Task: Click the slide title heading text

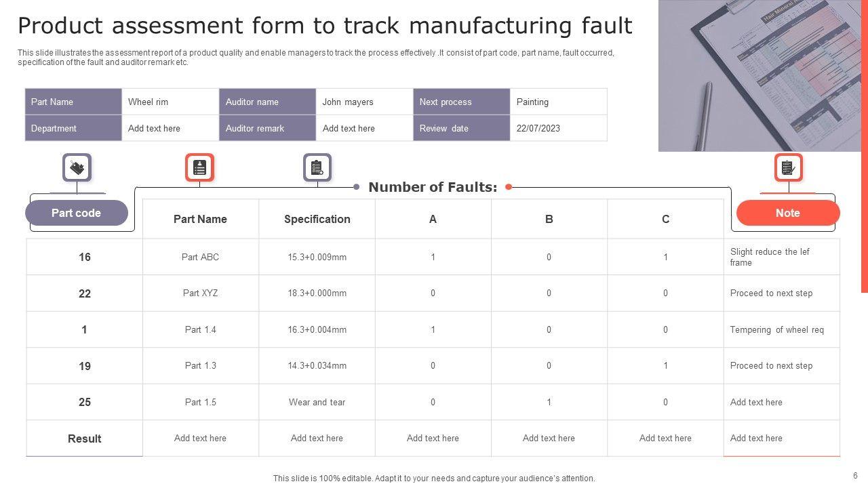Action: (x=325, y=26)
